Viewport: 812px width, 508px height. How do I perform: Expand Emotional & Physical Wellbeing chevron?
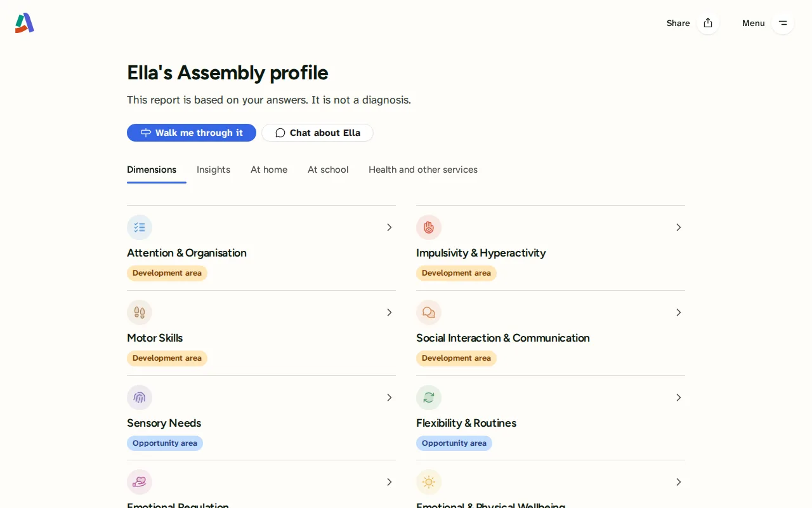[x=679, y=482]
